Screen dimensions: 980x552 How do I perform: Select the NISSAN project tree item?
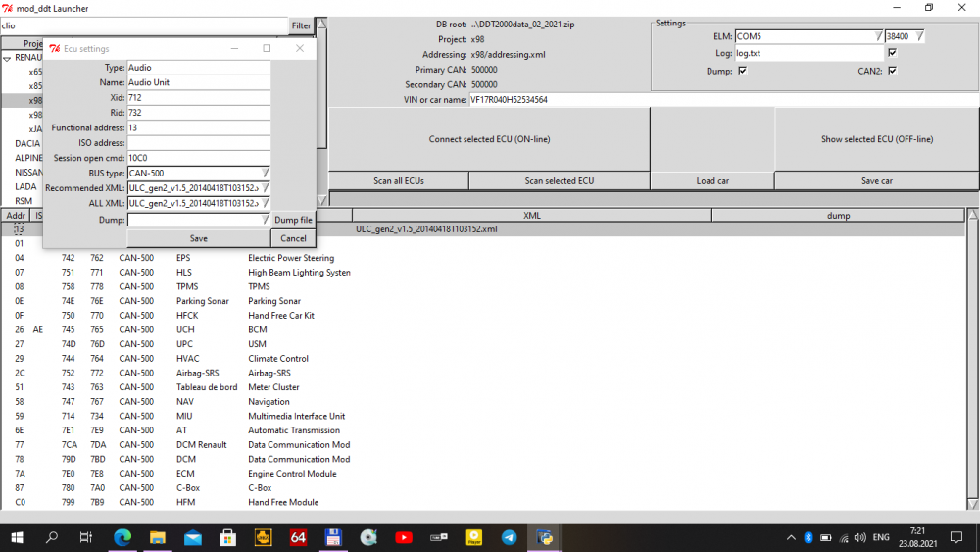[x=29, y=172]
